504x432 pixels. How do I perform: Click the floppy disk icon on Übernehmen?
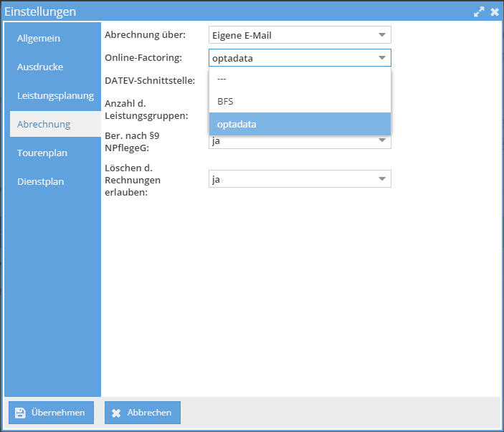click(20, 413)
